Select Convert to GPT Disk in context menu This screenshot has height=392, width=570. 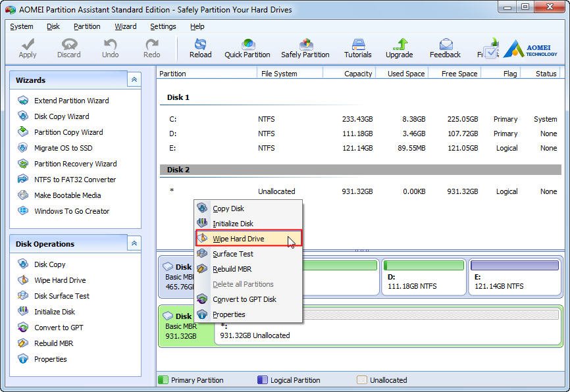(248, 299)
